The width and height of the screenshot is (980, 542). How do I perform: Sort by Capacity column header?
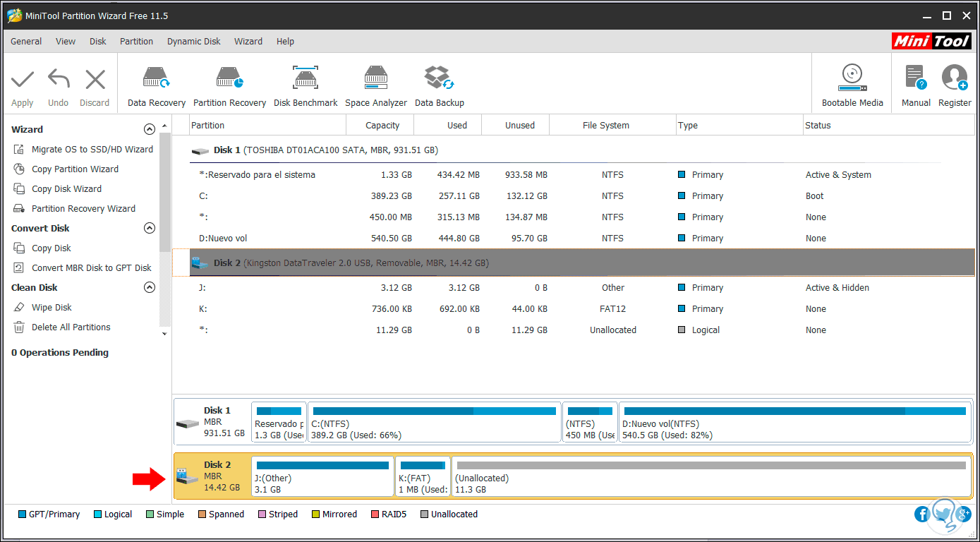(382, 126)
